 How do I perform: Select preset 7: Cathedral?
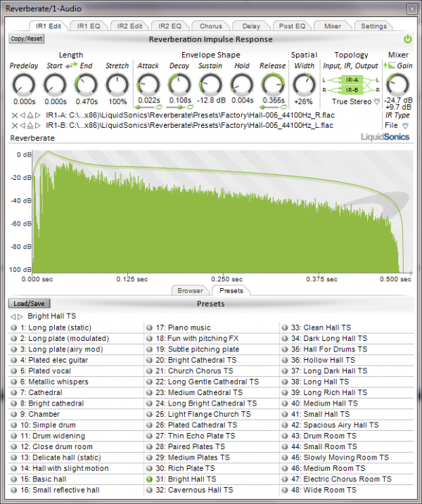tap(76, 393)
